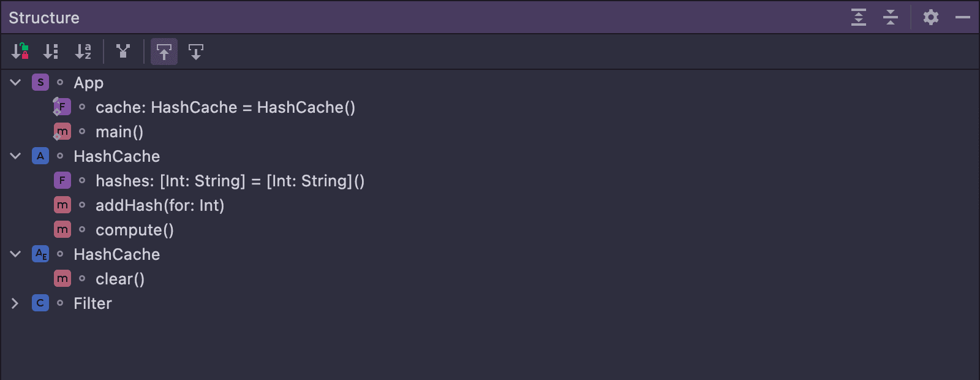
Task: Open the Structure panel settings gear
Action: 931,17
